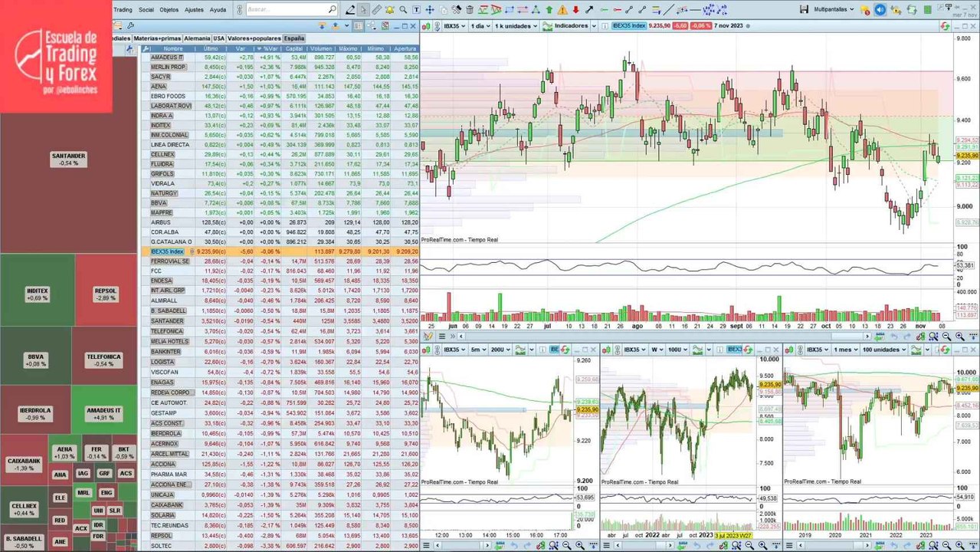The image size is (980, 552).
Task: Sort list by the Apertura column header
Action: coord(405,48)
